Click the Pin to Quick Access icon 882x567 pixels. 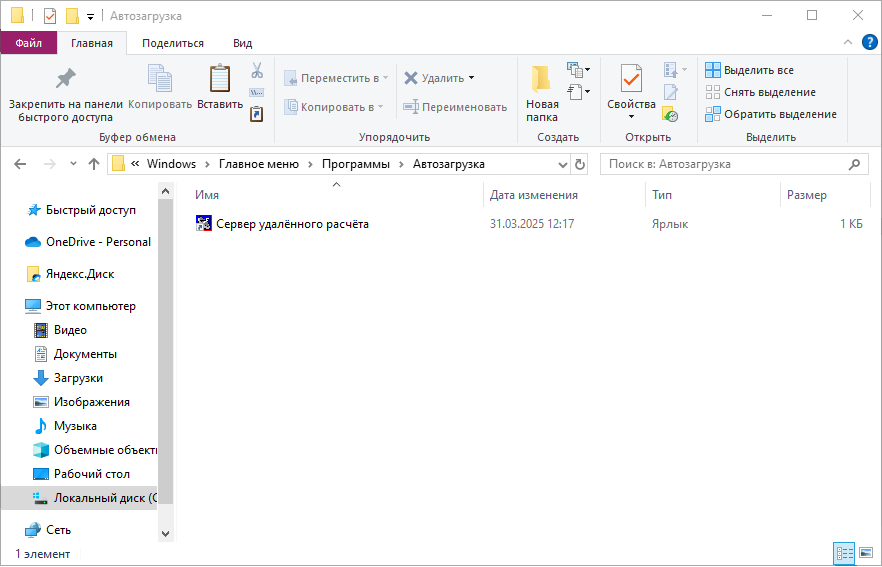[65, 79]
